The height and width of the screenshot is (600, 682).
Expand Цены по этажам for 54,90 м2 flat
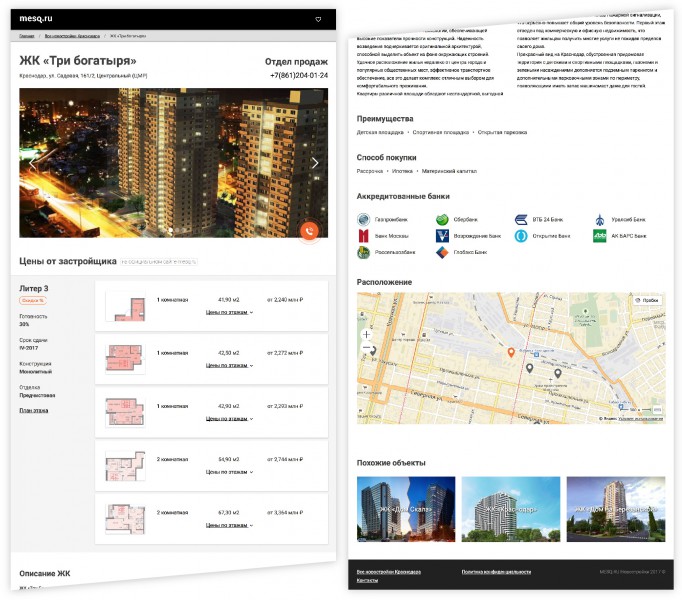pyautogui.click(x=229, y=472)
